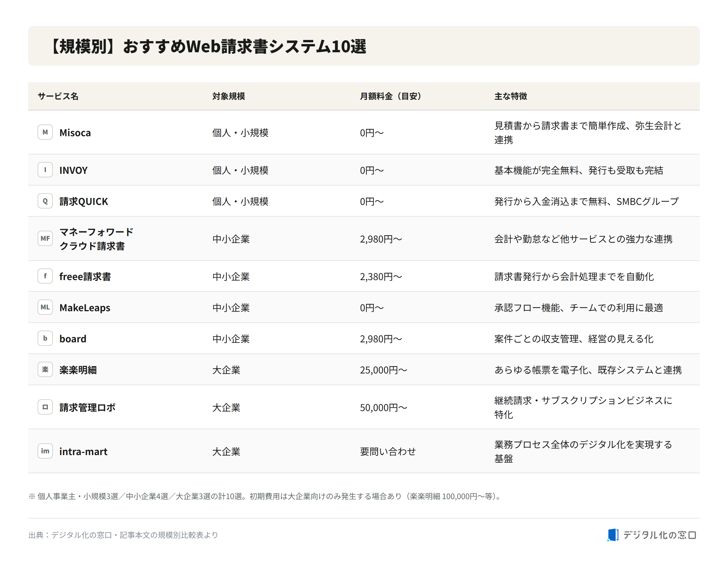Click the 楽楽明細 '楽' badge icon
Image resolution: width=728 pixels, height=569 pixels.
tap(45, 370)
